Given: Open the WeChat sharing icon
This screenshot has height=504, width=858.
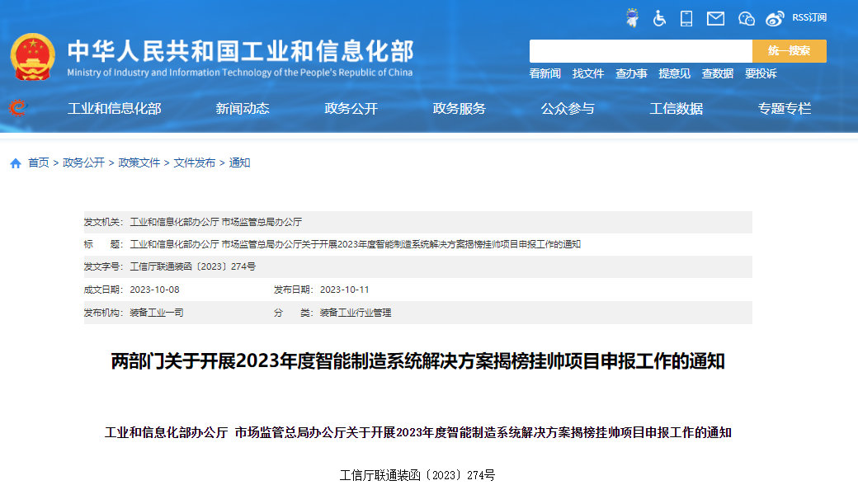Looking at the screenshot, I should point(746,17).
